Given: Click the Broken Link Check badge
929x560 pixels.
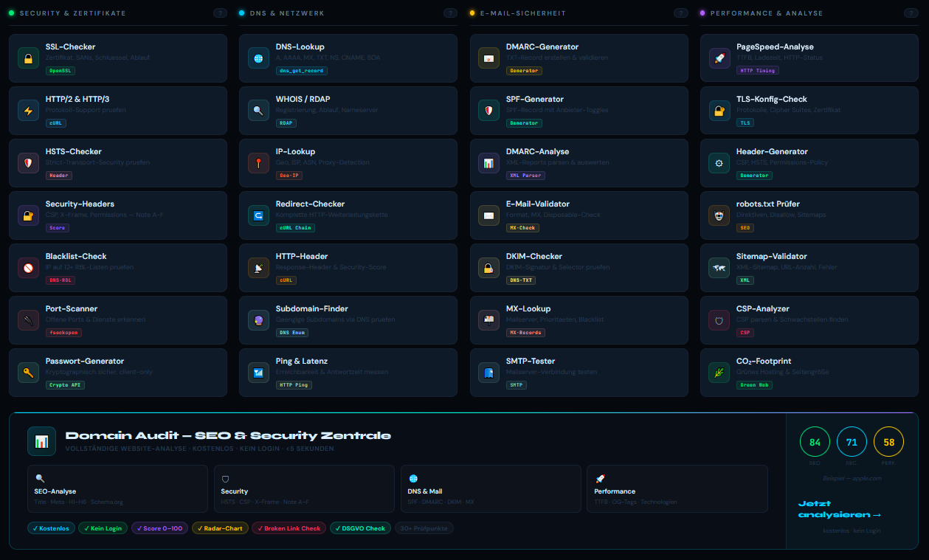Looking at the screenshot, I should click(x=289, y=528).
